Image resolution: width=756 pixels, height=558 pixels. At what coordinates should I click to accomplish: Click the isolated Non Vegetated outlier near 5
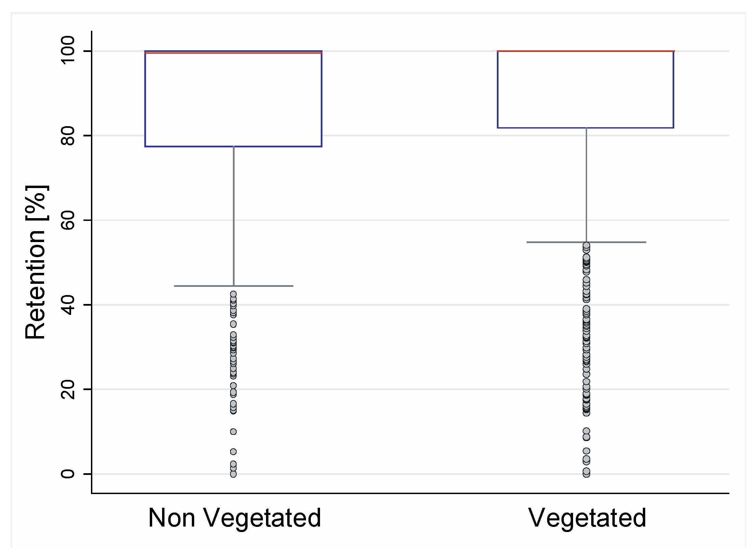click(x=233, y=452)
